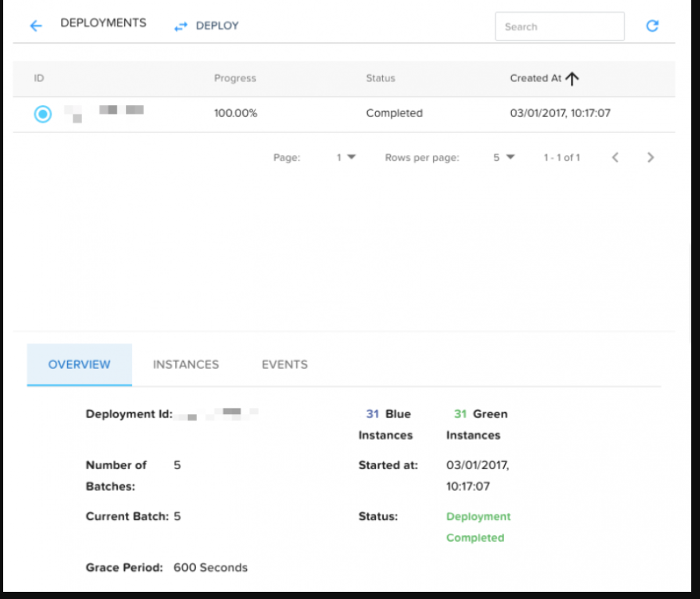Click the Completed status cell in row

click(394, 114)
